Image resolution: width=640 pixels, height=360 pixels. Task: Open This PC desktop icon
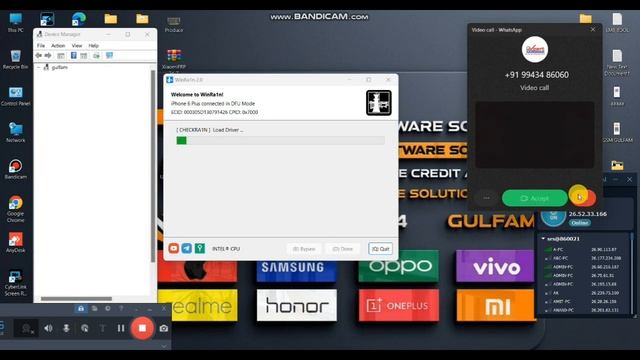(x=16, y=22)
